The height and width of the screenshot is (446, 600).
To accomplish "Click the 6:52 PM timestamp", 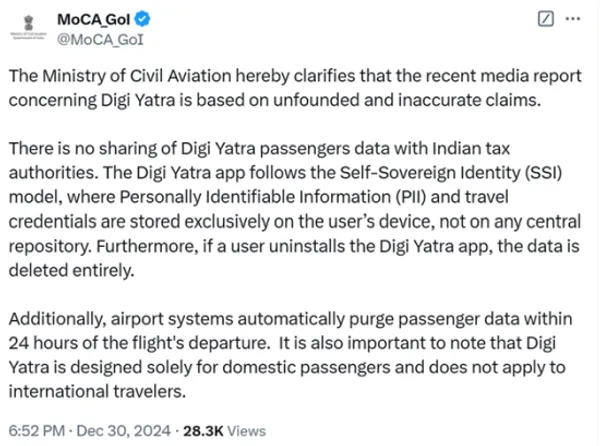I will point(37,431).
